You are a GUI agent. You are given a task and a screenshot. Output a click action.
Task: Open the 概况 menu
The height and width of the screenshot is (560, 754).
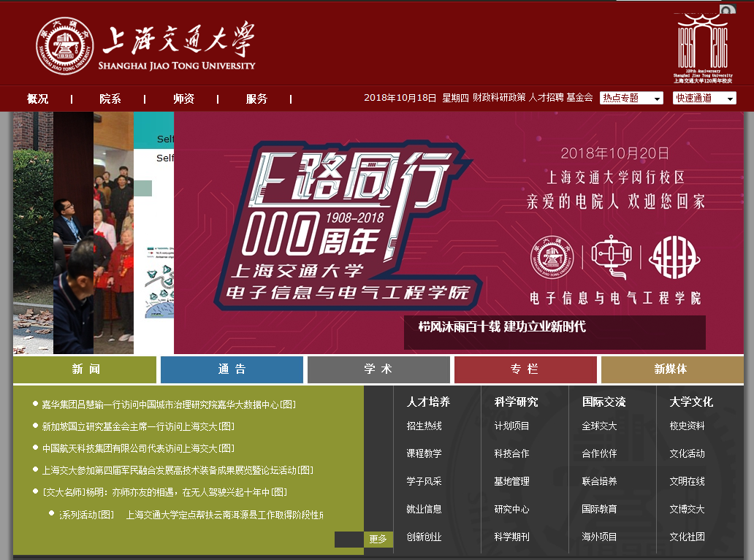[37, 99]
